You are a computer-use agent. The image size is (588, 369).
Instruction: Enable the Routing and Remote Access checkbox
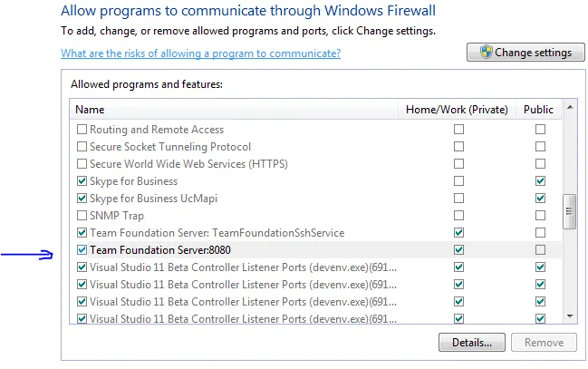tap(82, 130)
